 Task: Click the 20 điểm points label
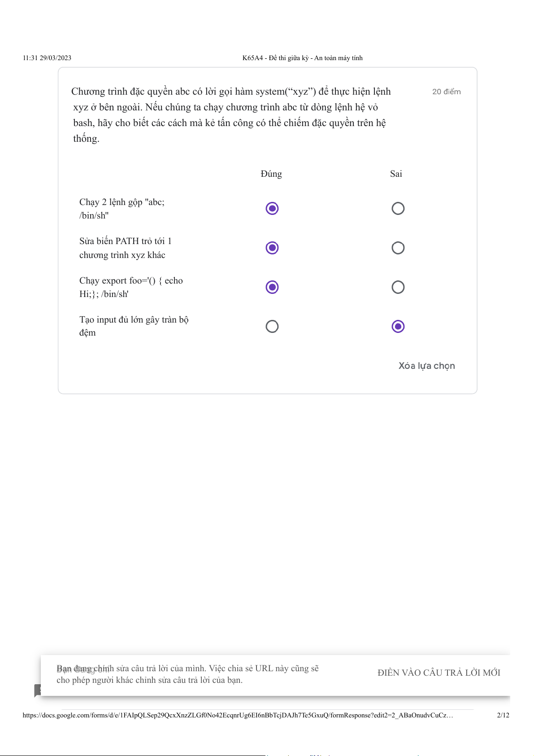[x=446, y=92]
